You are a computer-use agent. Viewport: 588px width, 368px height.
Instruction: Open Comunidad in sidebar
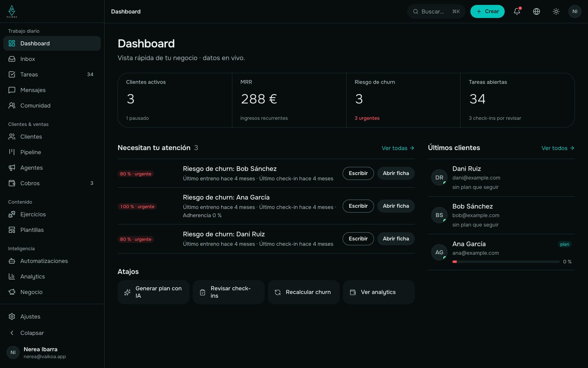pyautogui.click(x=52, y=105)
